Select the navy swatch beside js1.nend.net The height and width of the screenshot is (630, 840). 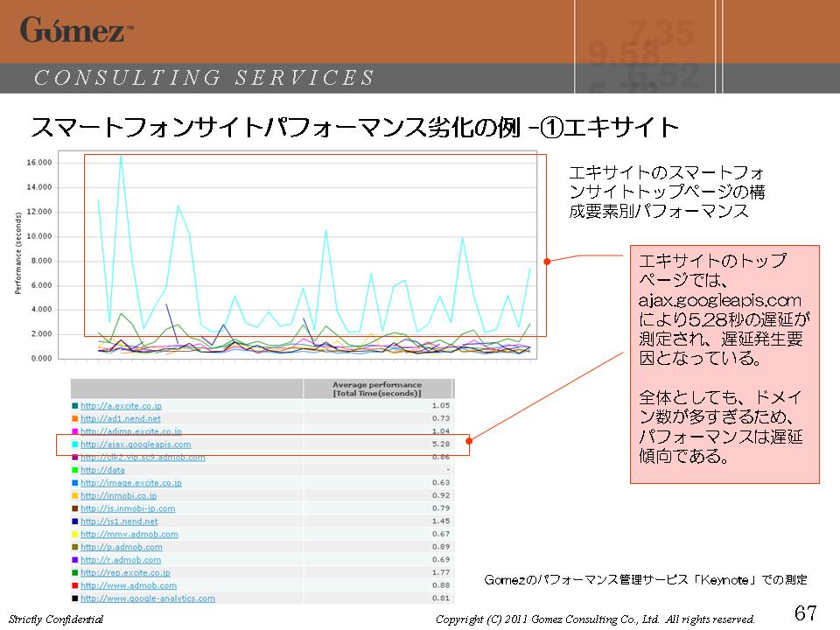click(75, 521)
